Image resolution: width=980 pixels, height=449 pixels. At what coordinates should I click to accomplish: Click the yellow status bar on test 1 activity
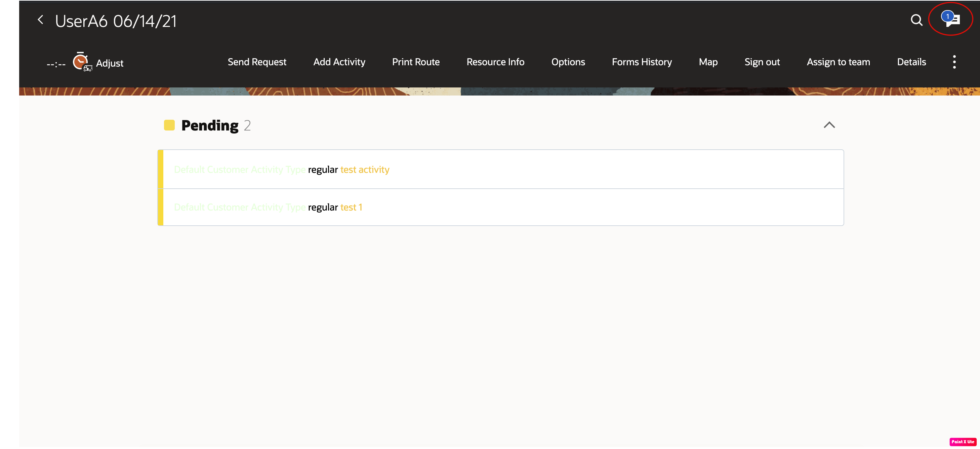tap(161, 207)
